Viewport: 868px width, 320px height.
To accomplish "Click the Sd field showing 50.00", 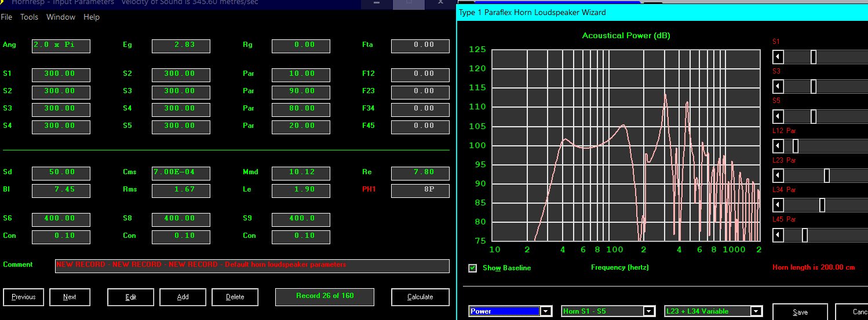I will [61, 173].
